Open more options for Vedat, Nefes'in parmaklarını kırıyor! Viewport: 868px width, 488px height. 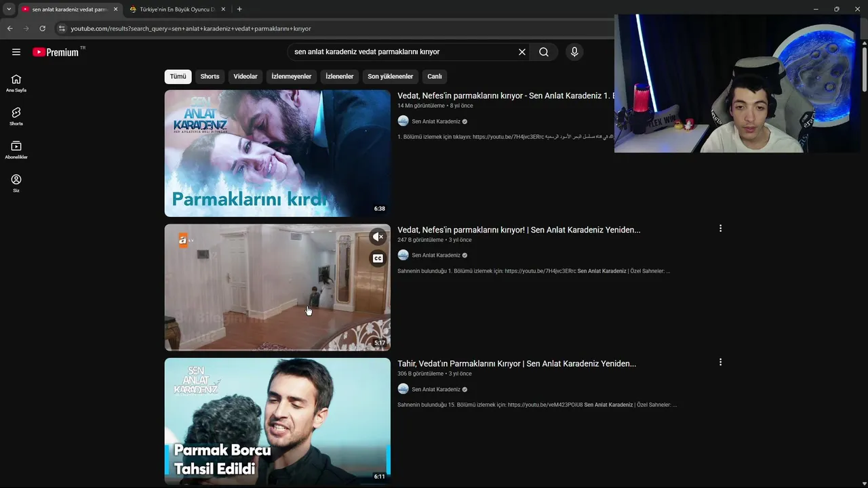[720, 228]
